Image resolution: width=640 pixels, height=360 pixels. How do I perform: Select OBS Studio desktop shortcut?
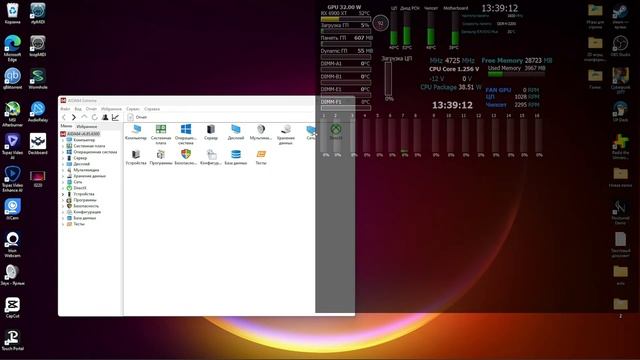pos(620,46)
